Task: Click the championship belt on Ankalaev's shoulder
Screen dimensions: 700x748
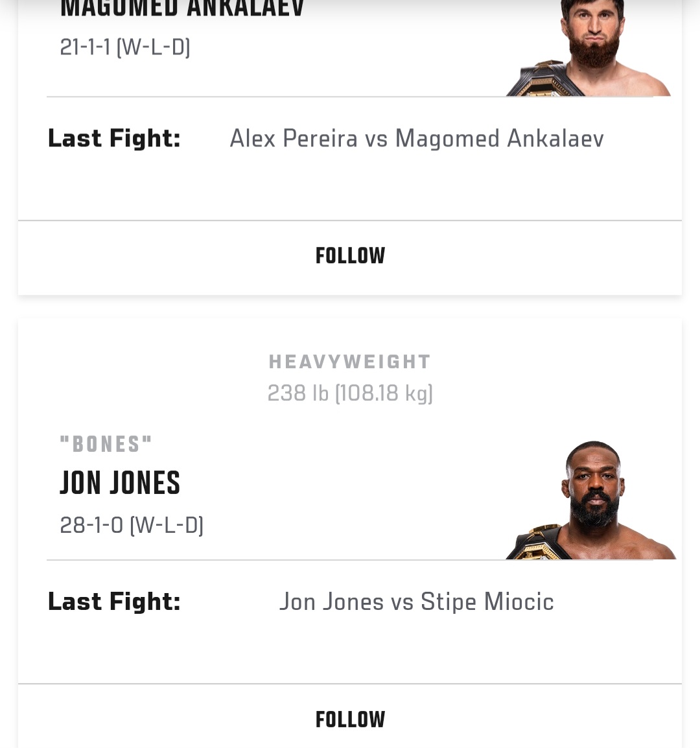Action: [x=544, y=78]
